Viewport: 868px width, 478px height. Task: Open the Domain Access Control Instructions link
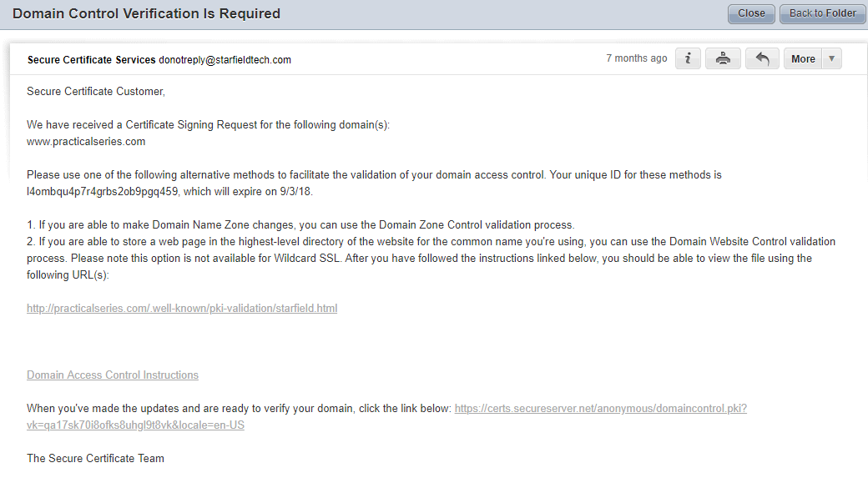click(x=113, y=375)
